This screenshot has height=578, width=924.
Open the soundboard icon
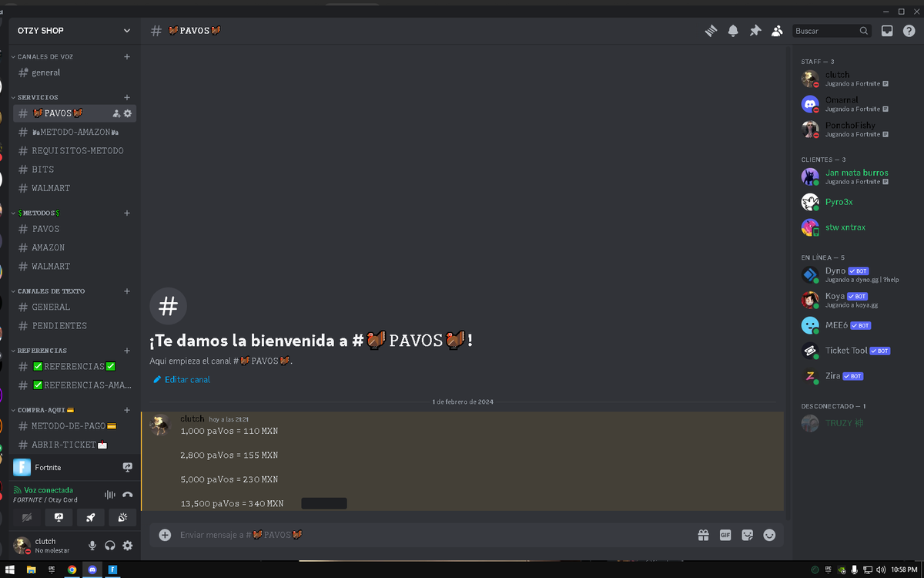[122, 517]
